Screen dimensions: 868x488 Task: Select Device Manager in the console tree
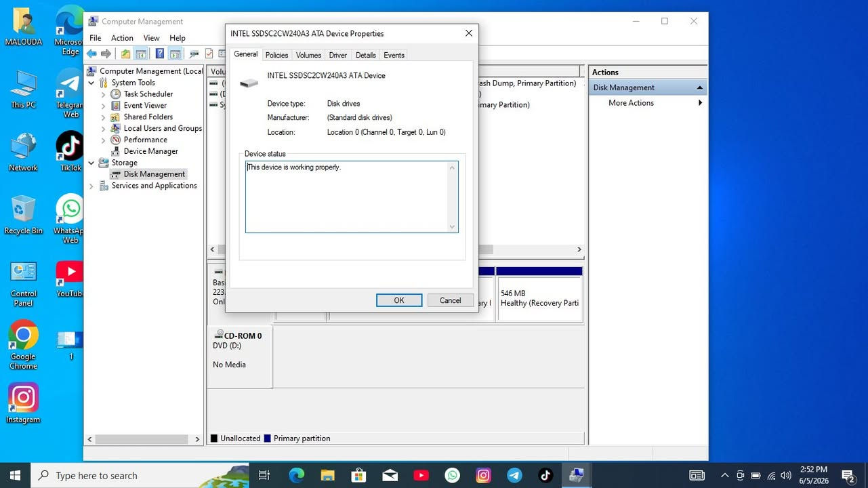click(151, 152)
